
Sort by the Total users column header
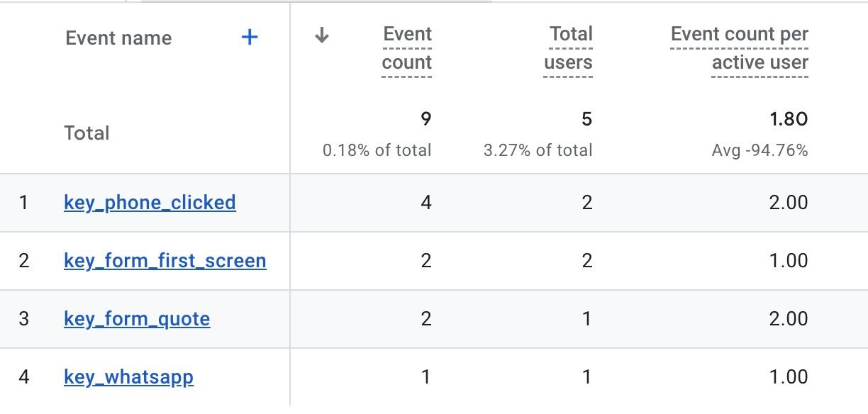pyautogui.click(x=568, y=48)
